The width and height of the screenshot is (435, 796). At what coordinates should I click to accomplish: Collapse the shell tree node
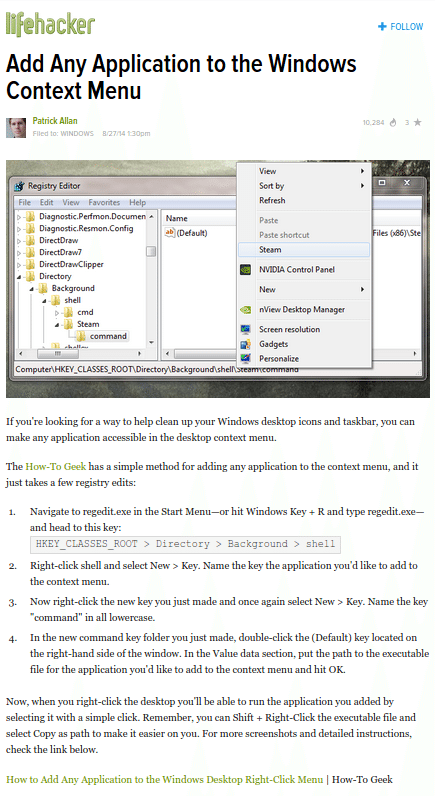(44, 301)
